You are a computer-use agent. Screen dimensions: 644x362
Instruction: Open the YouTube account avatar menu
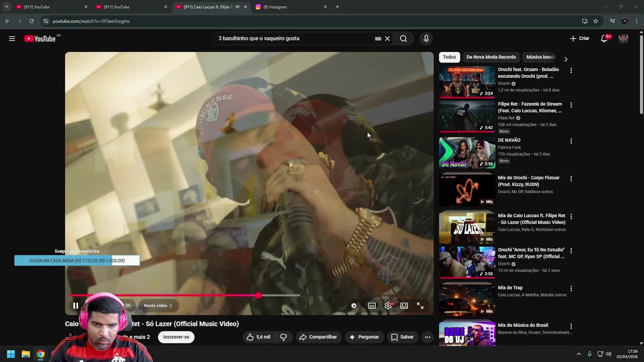[x=623, y=39]
